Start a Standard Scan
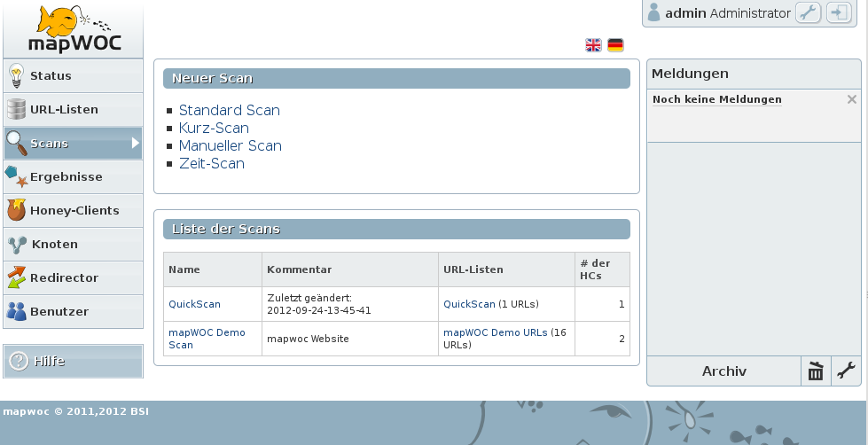 point(229,110)
